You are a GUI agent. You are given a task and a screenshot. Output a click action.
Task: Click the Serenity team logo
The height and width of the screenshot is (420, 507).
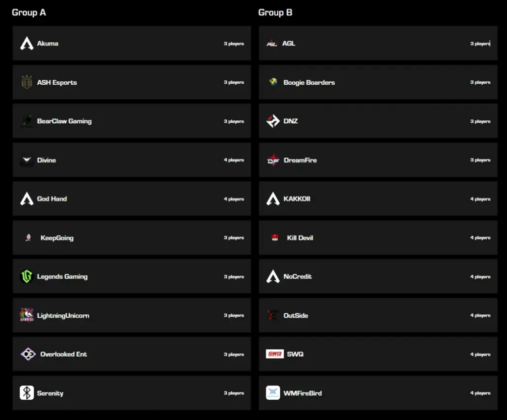click(x=27, y=393)
